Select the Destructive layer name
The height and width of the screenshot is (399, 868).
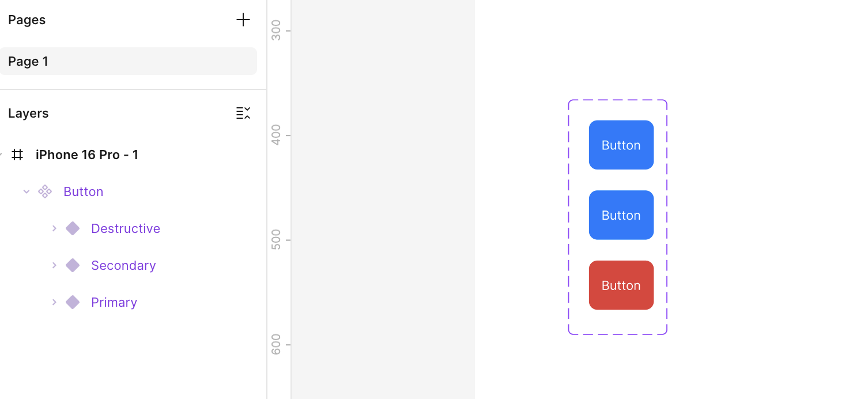[x=125, y=228]
